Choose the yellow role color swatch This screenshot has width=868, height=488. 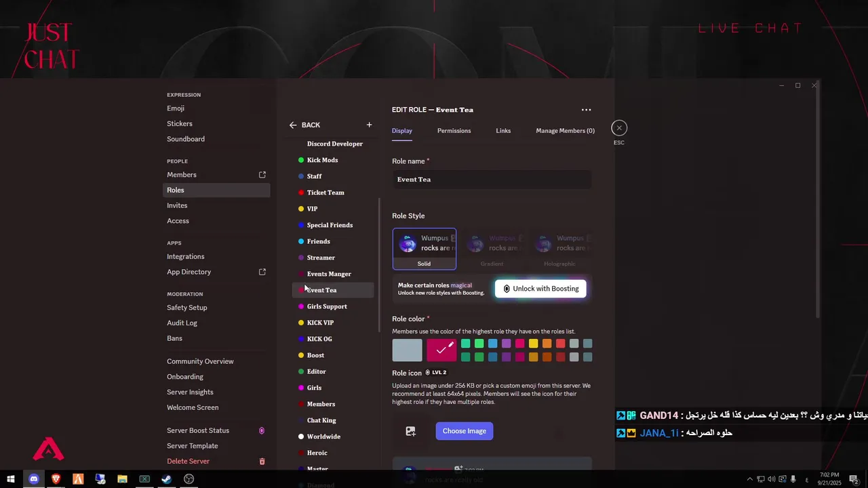point(533,344)
